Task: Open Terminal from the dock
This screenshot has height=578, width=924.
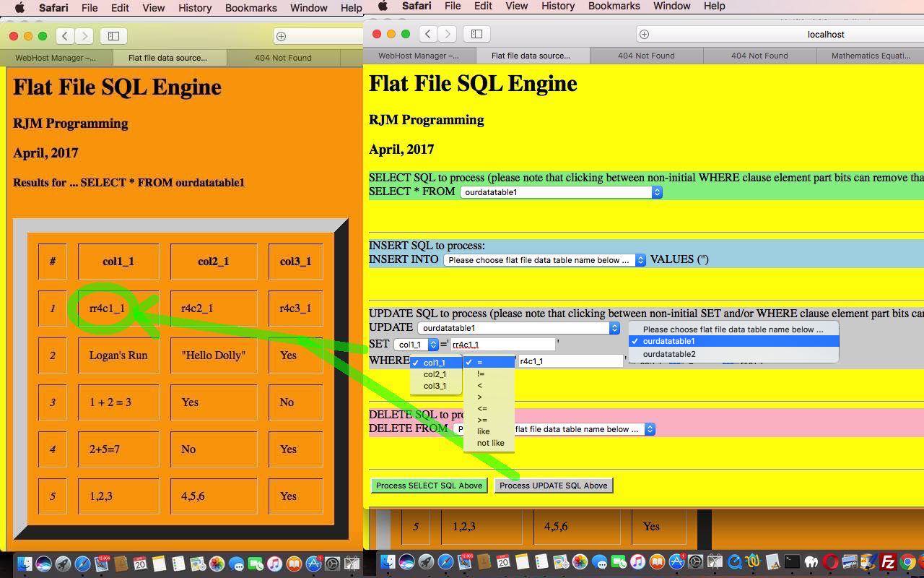Action: click(792, 562)
